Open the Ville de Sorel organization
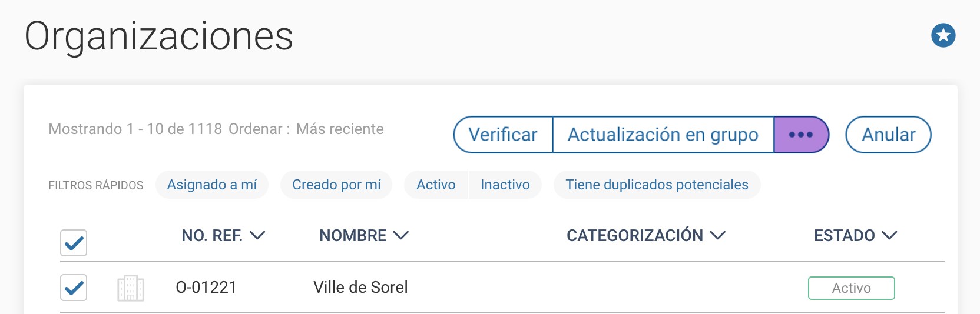Viewport: 980px width, 314px height. point(360,287)
